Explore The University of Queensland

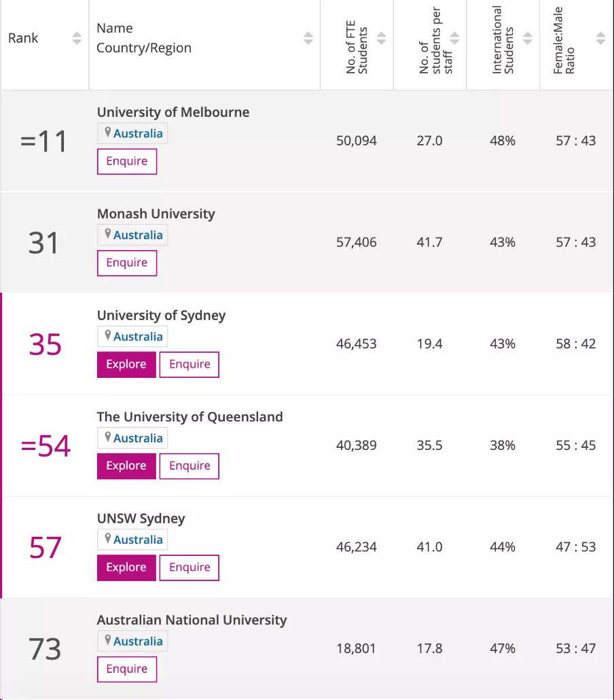tap(126, 466)
